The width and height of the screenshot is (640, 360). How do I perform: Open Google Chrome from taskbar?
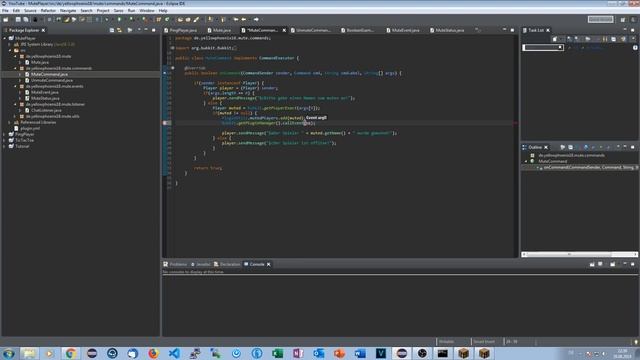click(71, 353)
